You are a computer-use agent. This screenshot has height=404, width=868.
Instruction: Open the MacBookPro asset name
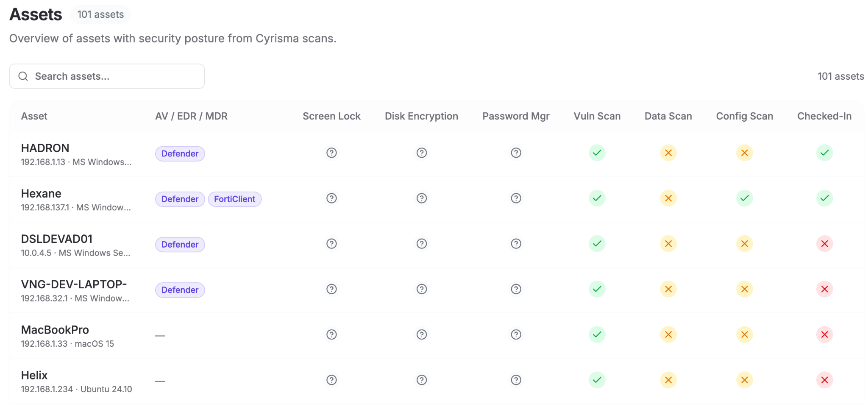(x=55, y=329)
